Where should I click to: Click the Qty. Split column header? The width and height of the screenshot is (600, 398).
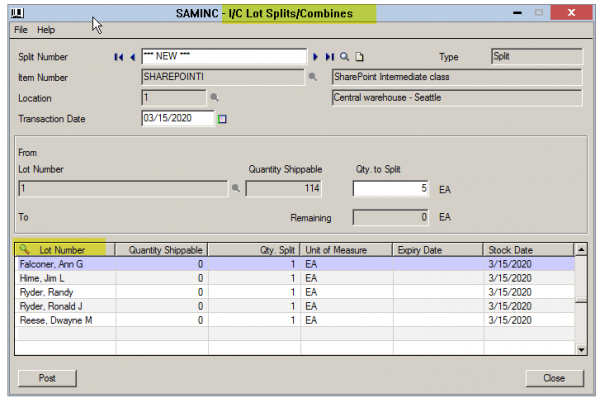click(x=254, y=250)
